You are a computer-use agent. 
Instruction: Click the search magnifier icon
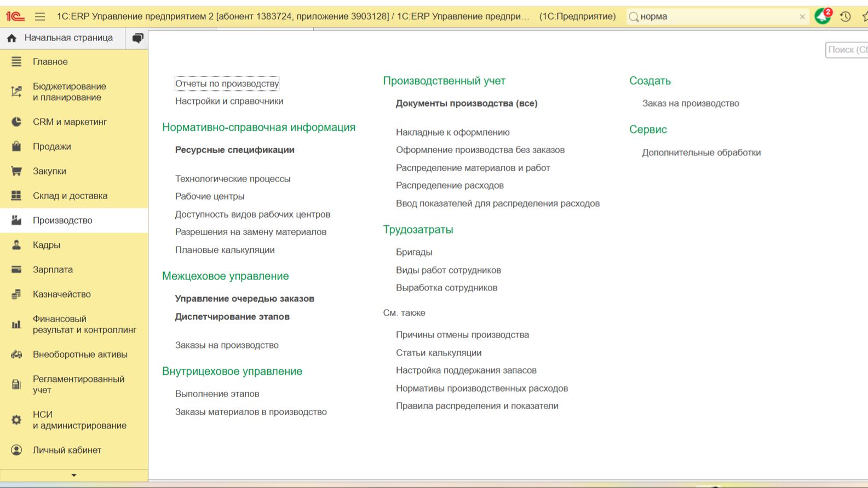[634, 17]
